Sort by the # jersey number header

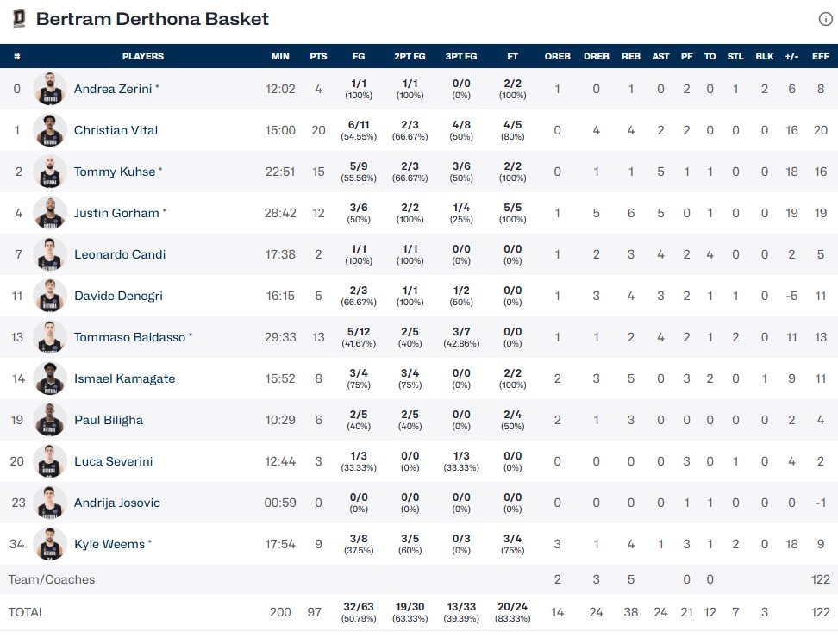point(17,56)
